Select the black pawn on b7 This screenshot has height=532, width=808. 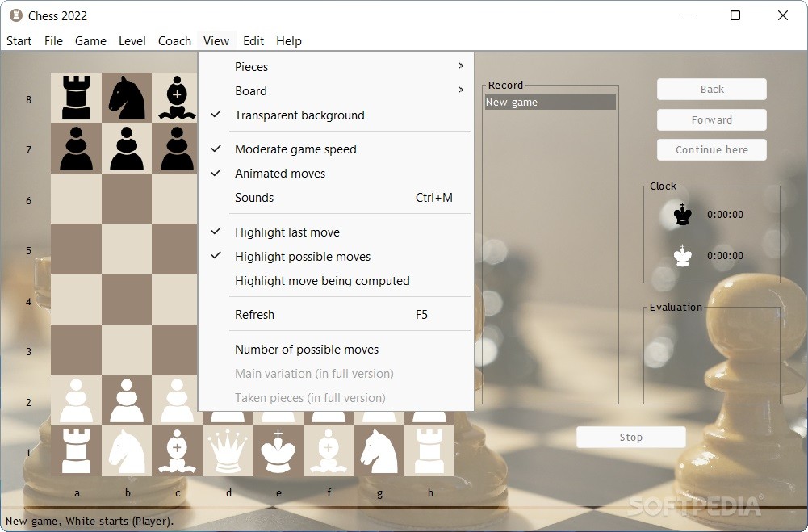pos(127,149)
